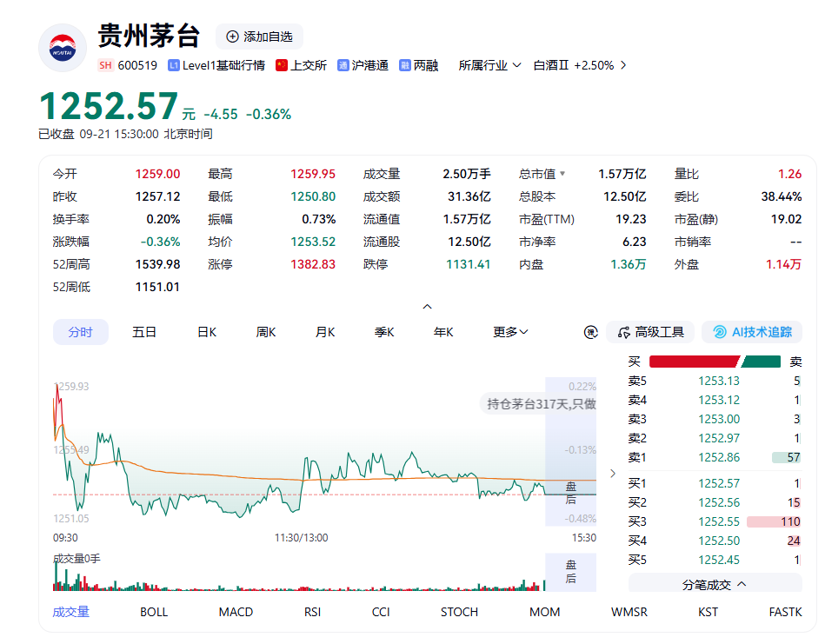Open AI技术追踪 tracking
This screenshot has height=644, width=825.
tap(752, 332)
